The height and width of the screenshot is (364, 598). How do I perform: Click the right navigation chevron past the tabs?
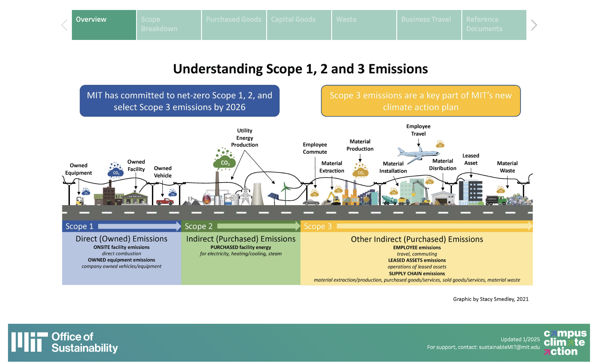pyautogui.click(x=534, y=25)
